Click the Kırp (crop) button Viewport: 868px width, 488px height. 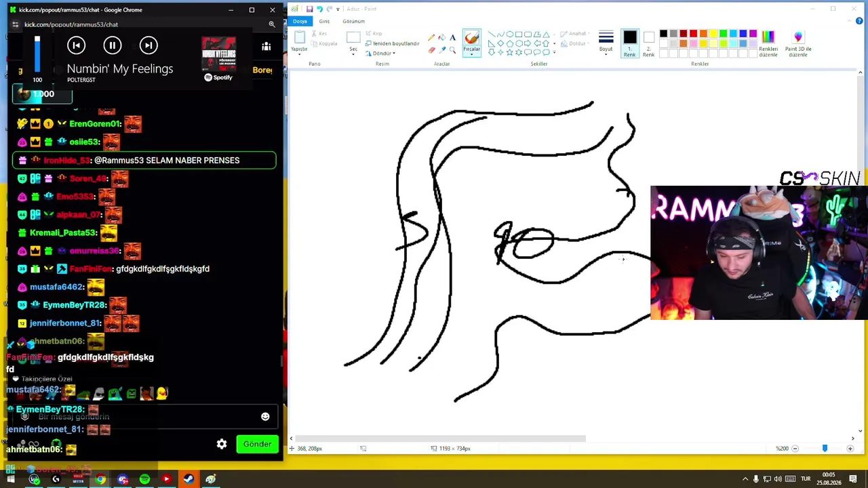point(374,33)
